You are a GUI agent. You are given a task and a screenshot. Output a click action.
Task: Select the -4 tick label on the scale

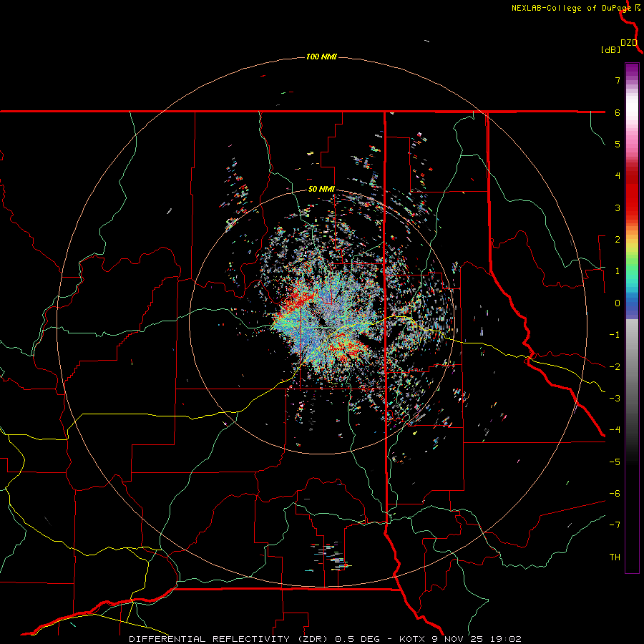pos(615,429)
